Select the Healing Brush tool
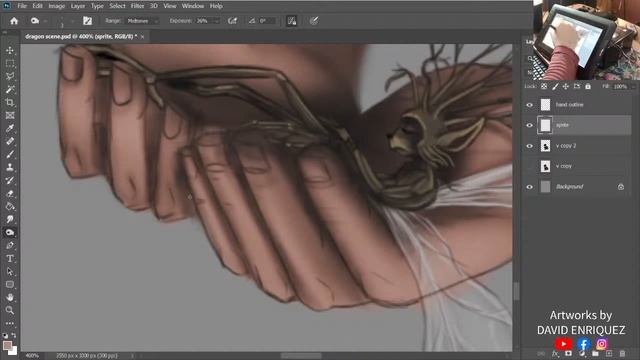This screenshot has height=360, width=640. 10,141
